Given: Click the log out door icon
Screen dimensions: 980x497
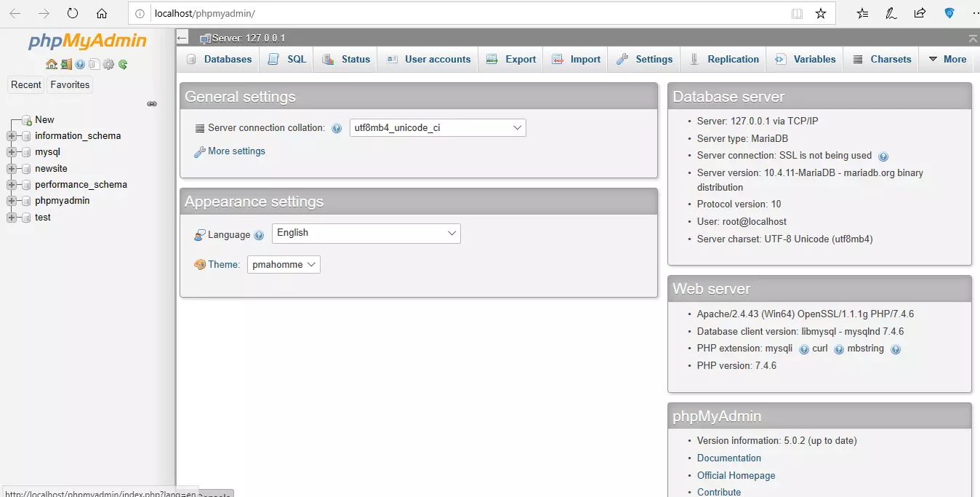Looking at the screenshot, I should pyautogui.click(x=65, y=64).
